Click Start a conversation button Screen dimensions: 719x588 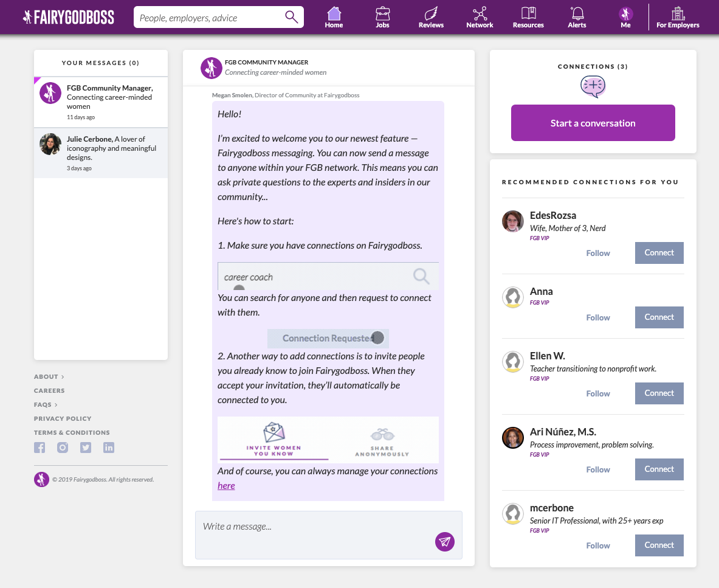point(593,123)
